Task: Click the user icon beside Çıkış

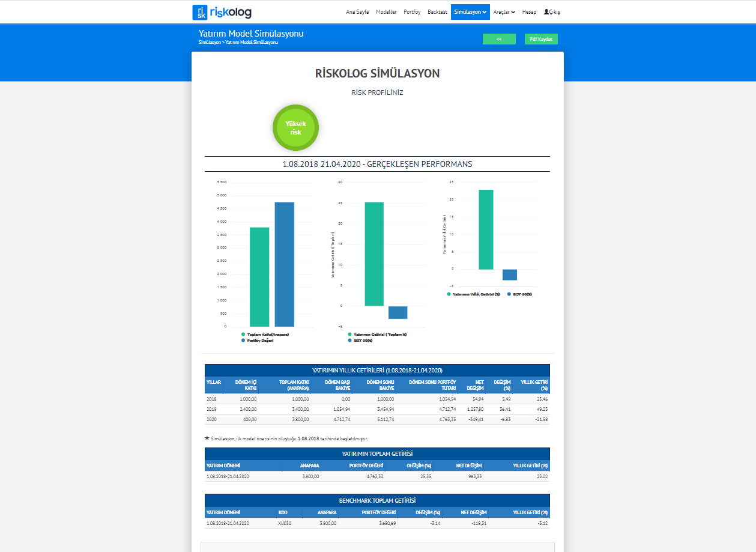Action: (x=546, y=12)
